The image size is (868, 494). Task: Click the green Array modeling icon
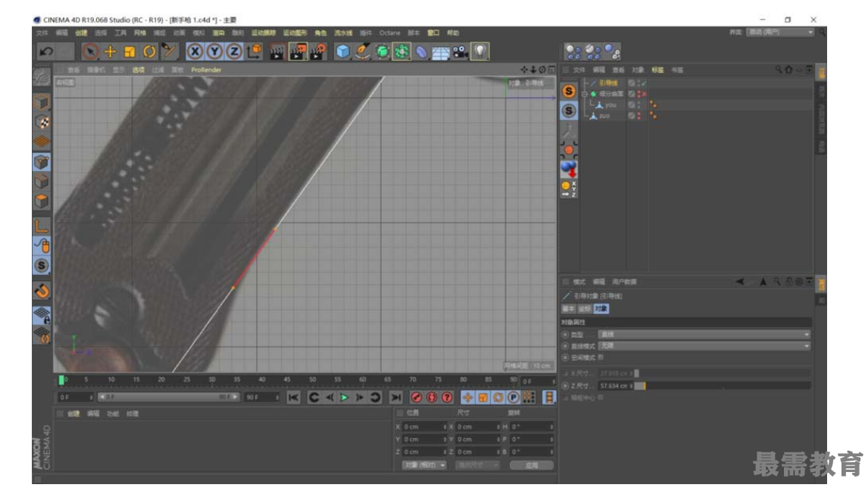tap(402, 52)
